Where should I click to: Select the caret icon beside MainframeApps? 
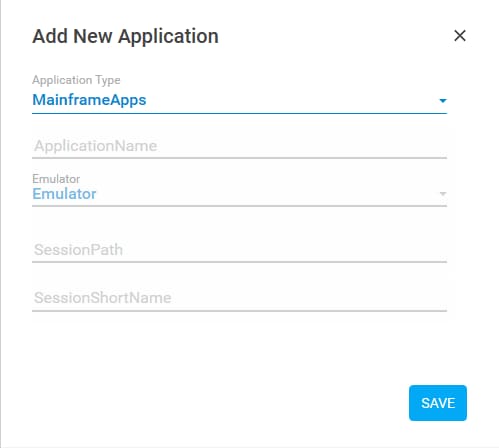(443, 100)
